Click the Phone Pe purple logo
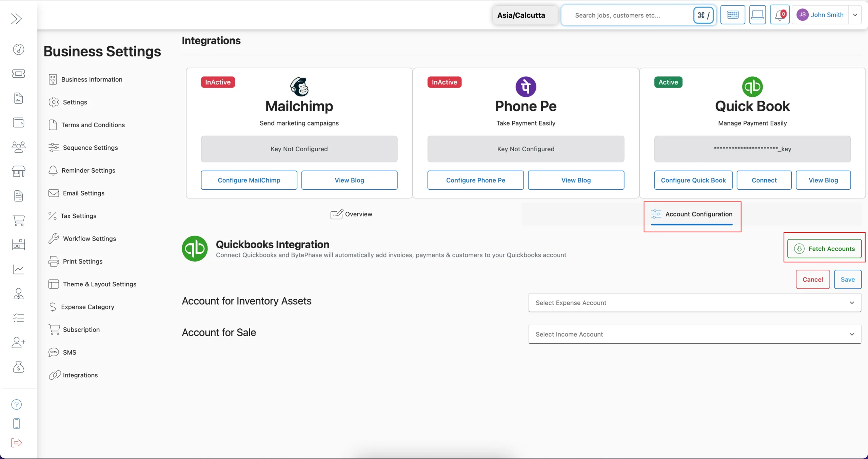This screenshot has height=459, width=868. [526, 87]
